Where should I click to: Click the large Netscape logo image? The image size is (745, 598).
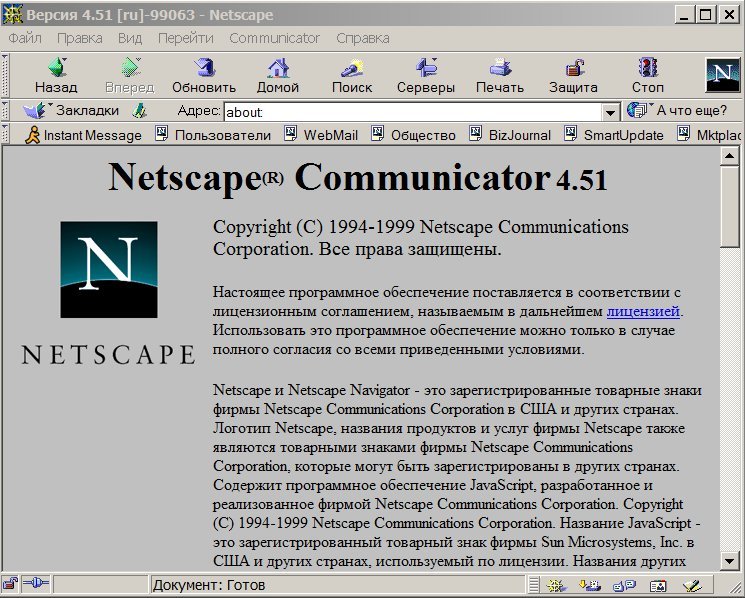pos(109,269)
